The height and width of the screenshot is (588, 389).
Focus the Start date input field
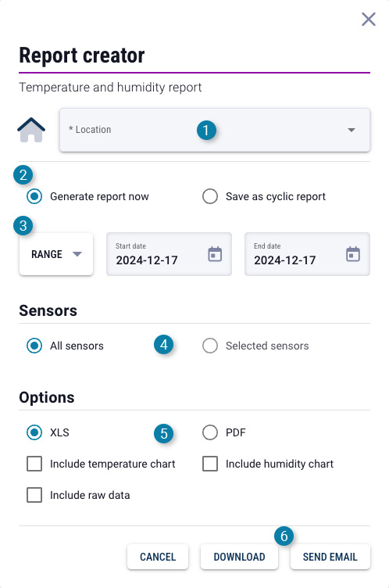[x=169, y=254]
